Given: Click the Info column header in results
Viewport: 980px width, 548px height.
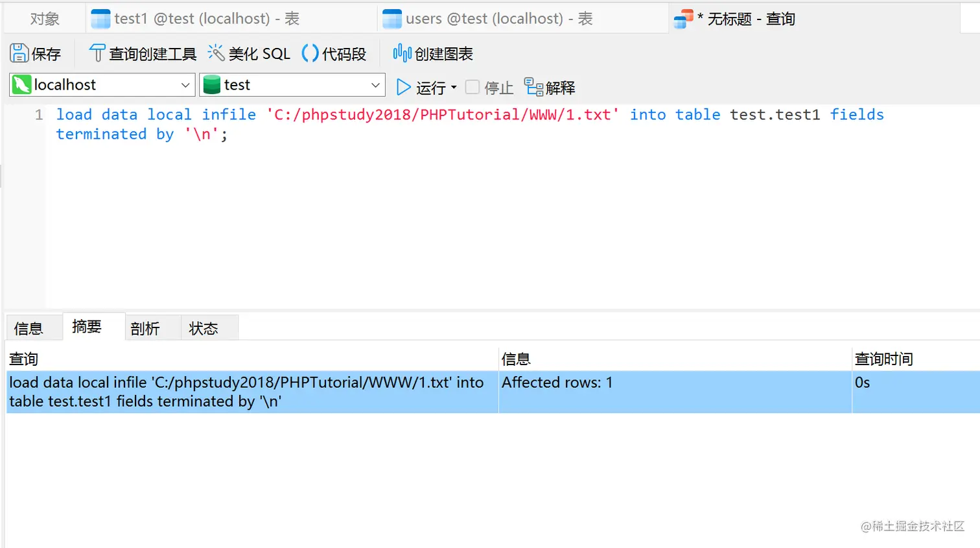Looking at the screenshot, I should click(x=675, y=359).
